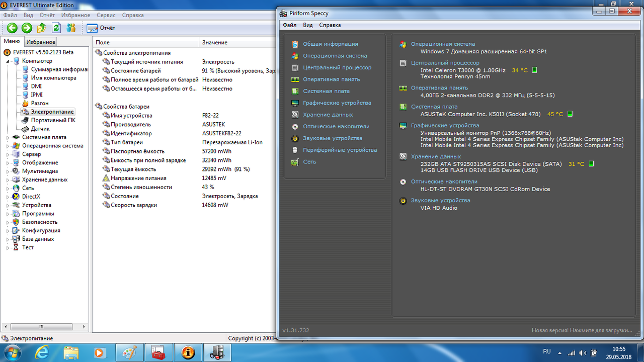Collapse the Компьютер tree node
Viewport: 644px width, 362px height.
(x=8, y=61)
